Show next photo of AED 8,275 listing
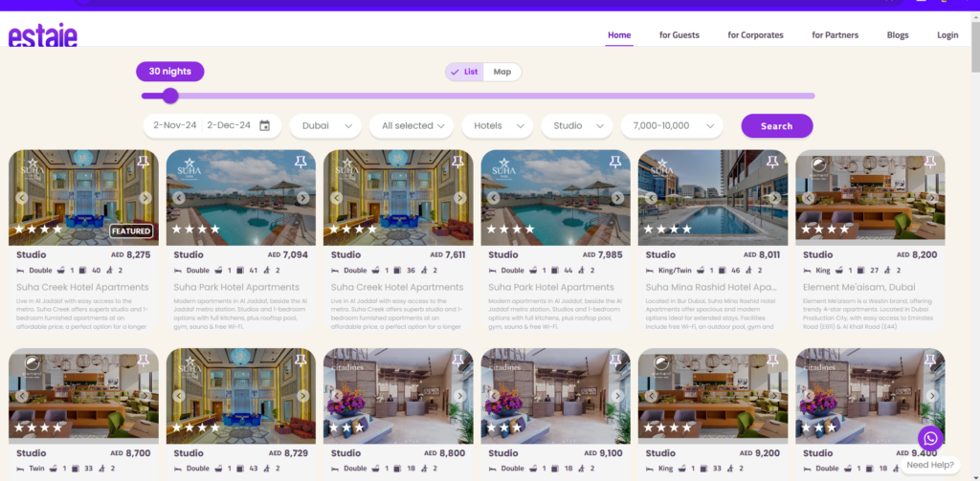This screenshot has height=481, width=980. pyautogui.click(x=145, y=198)
